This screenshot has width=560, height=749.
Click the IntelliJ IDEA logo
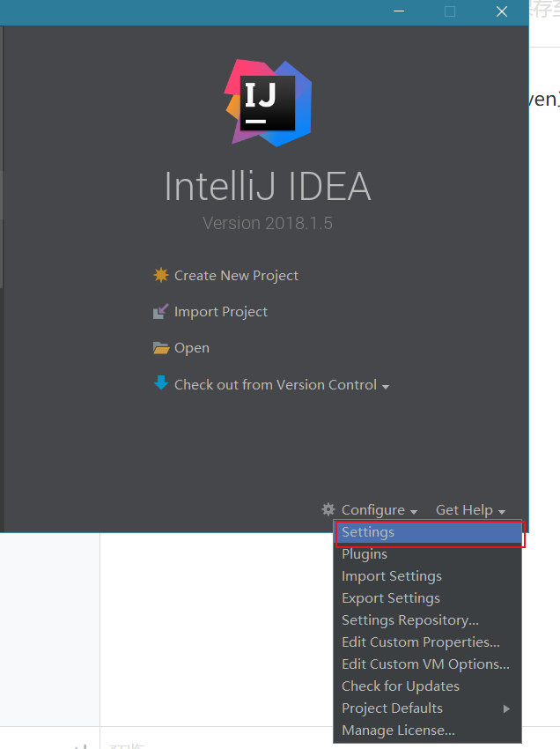[x=269, y=103]
